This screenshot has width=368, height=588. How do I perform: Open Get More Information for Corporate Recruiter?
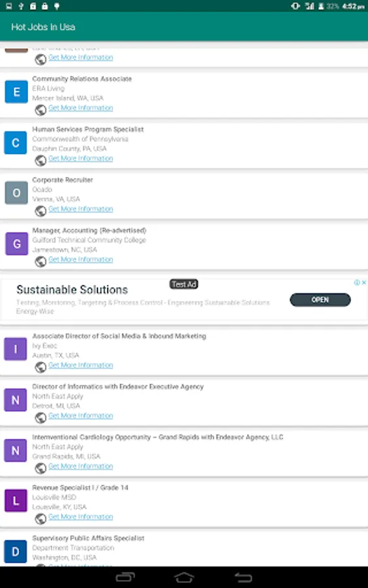coord(80,209)
